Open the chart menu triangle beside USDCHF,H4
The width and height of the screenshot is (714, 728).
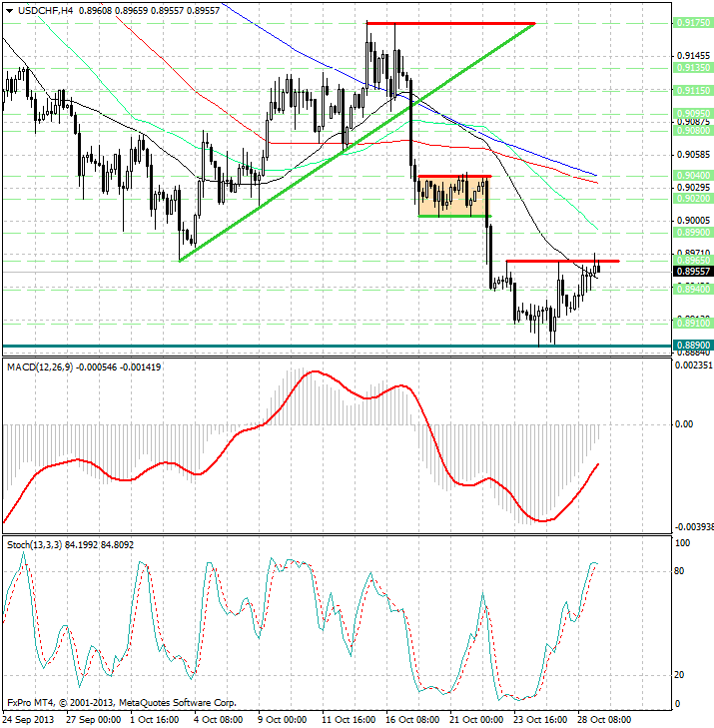[9, 11]
